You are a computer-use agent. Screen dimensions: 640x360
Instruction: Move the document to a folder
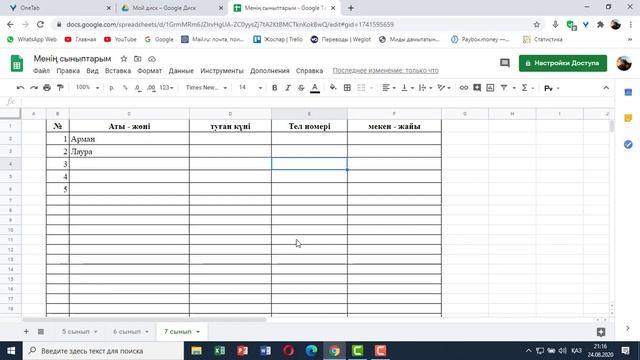tap(138, 59)
